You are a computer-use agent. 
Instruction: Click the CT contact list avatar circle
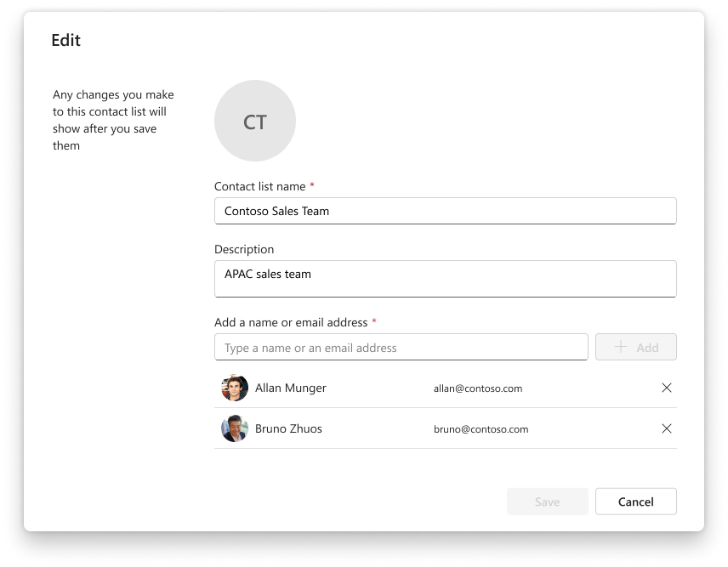[254, 121]
